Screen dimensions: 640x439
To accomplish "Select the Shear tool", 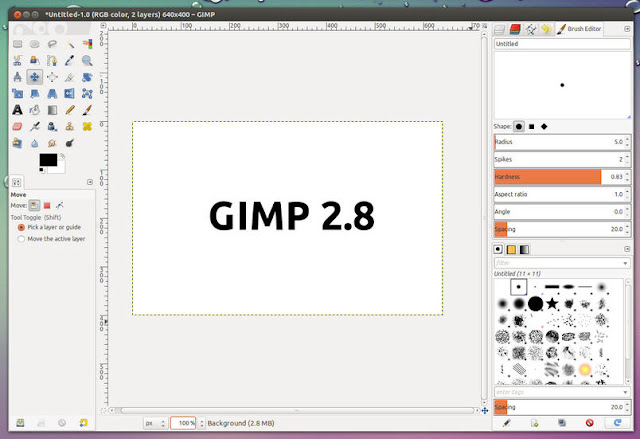I will coord(35,93).
